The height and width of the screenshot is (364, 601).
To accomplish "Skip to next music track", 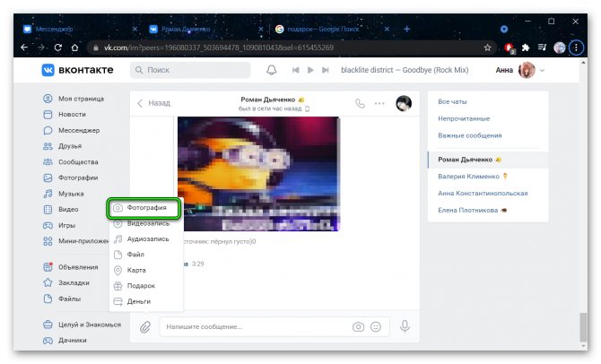I will (326, 70).
